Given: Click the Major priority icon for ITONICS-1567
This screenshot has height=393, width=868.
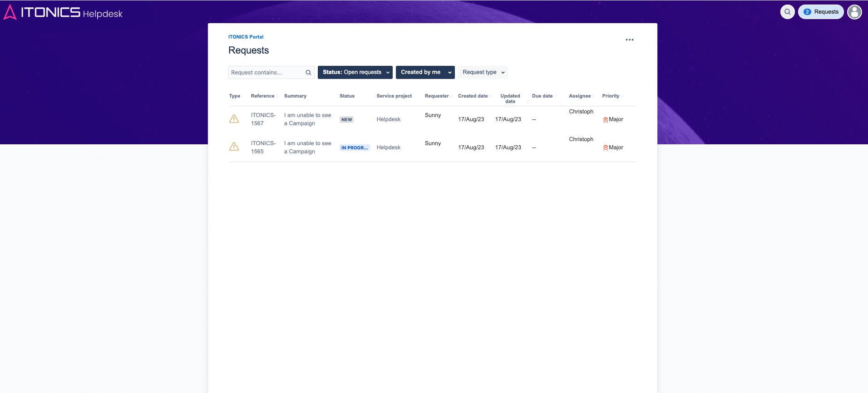Looking at the screenshot, I should 606,120.
